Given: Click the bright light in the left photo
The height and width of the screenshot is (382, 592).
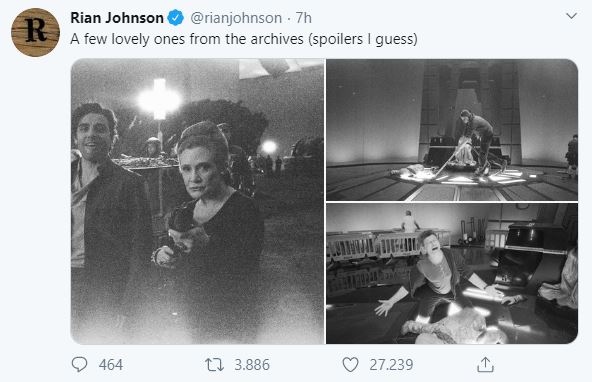Looking at the screenshot, I should pos(159,100).
